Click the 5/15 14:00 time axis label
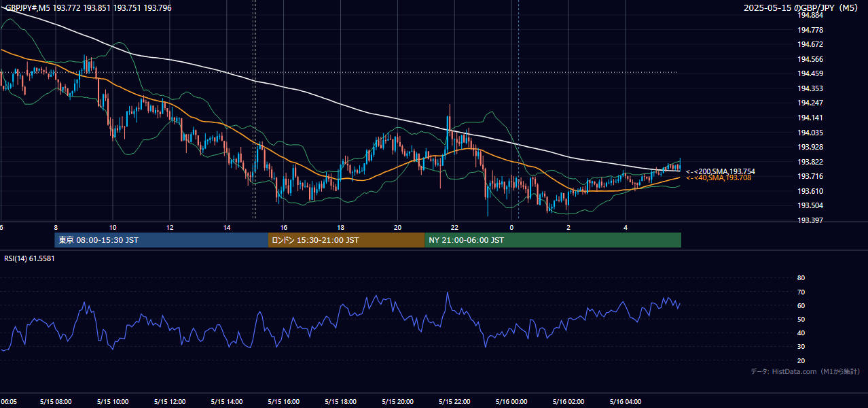Image resolution: width=868 pixels, height=408 pixels. pyautogui.click(x=227, y=402)
